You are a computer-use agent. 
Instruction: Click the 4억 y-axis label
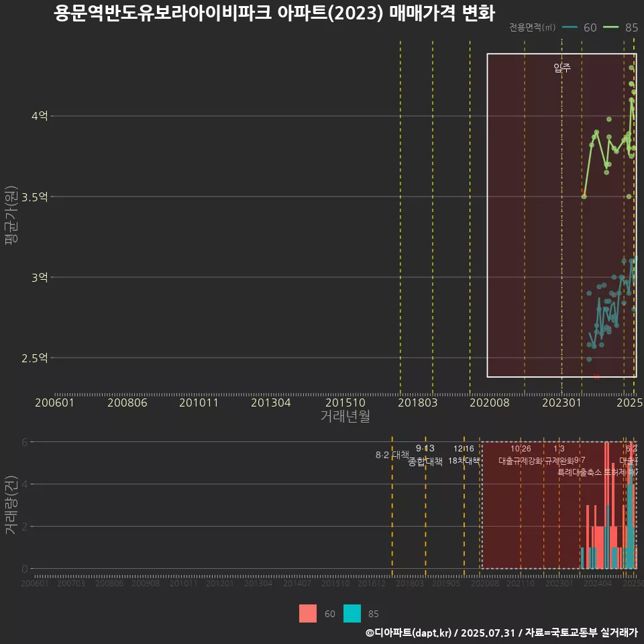coord(40,116)
